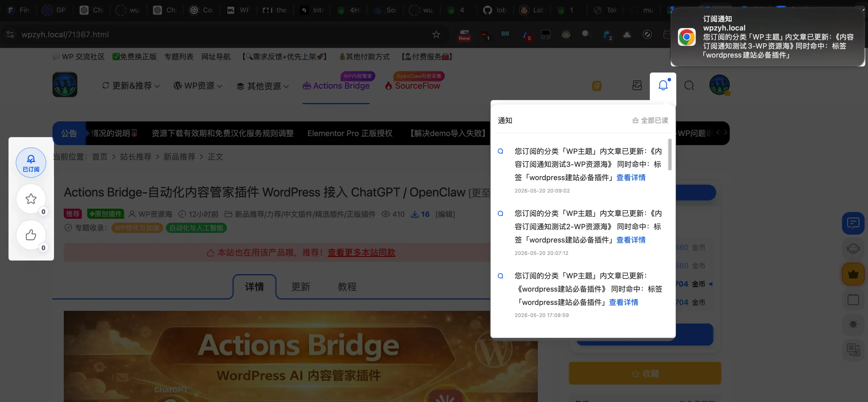Go to next announcement arrow
The width and height of the screenshot is (868, 402).
(x=725, y=132)
